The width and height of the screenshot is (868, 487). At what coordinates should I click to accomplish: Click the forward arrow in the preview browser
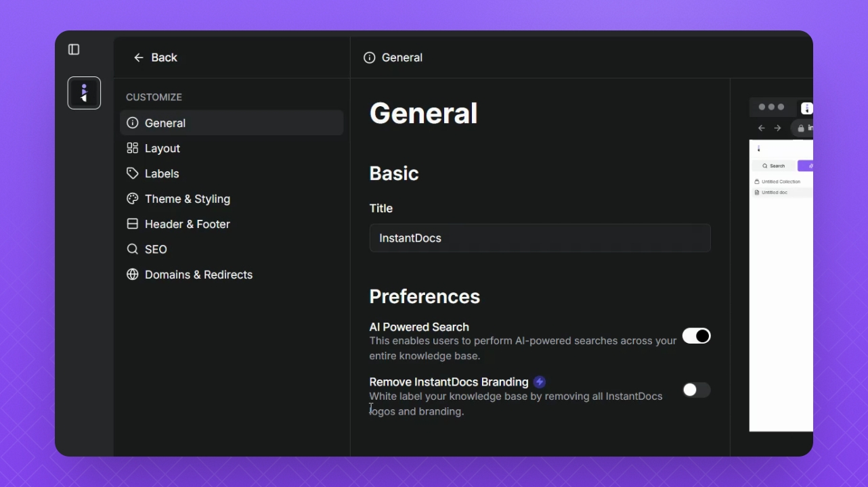pos(777,128)
